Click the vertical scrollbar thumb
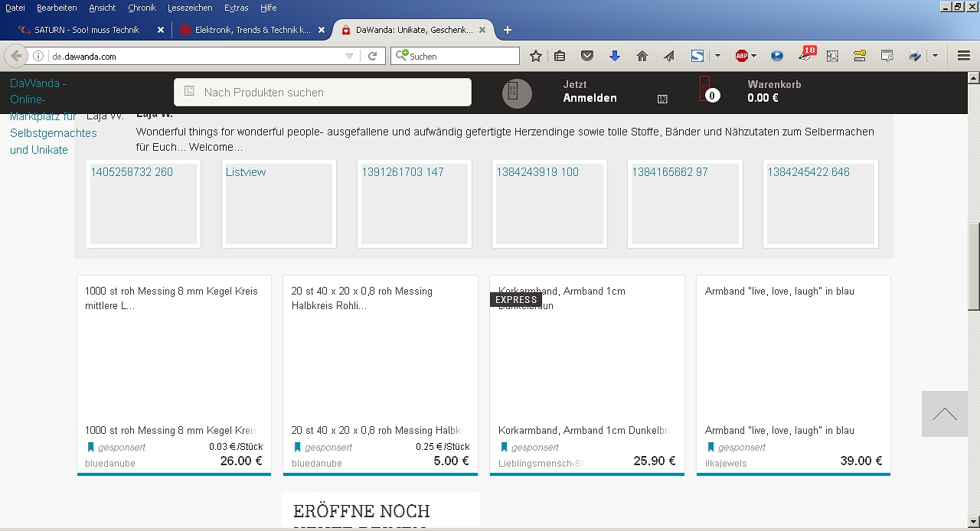 pyautogui.click(x=974, y=266)
